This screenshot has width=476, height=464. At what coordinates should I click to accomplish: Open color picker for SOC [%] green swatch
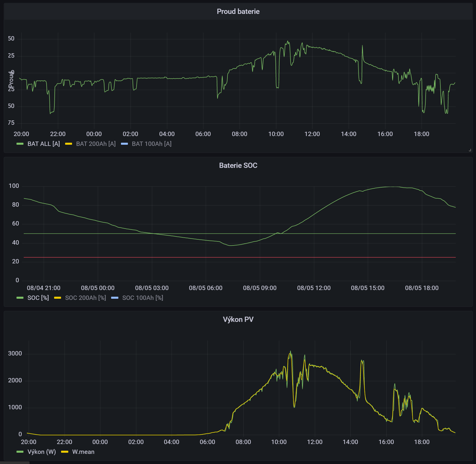pos(20,298)
